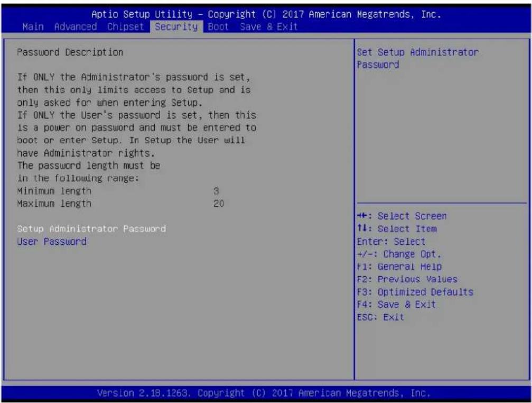The image size is (532, 403).
Task: Click the F1: General Help hint
Action: (x=399, y=267)
